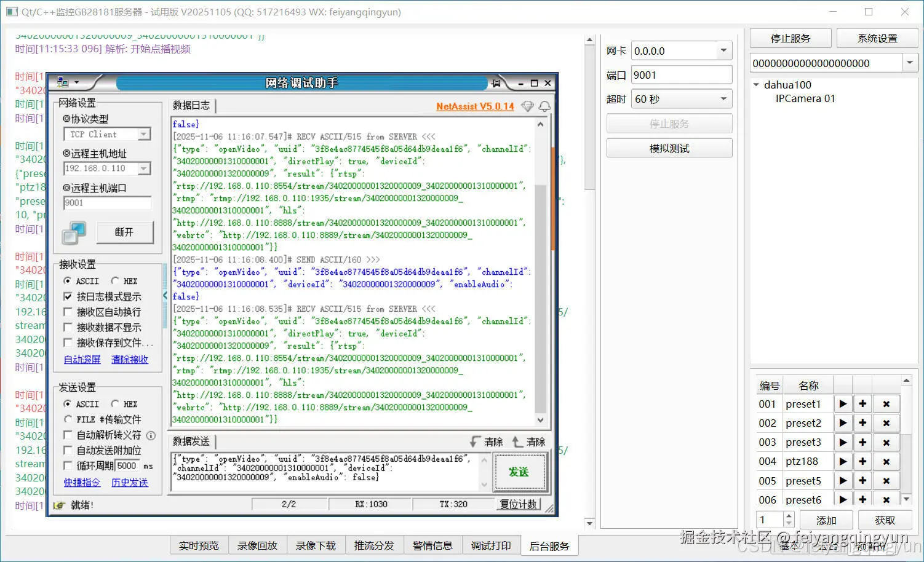This screenshot has width=924, height=562.
Task: Click the diamond icon next to NetAssist version
Action: tap(527, 106)
